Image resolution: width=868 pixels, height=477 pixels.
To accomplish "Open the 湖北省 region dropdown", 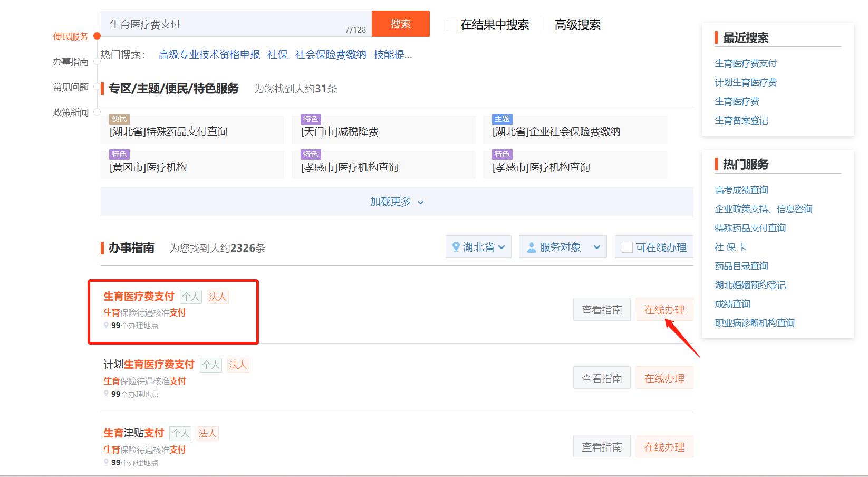I will pyautogui.click(x=478, y=246).
